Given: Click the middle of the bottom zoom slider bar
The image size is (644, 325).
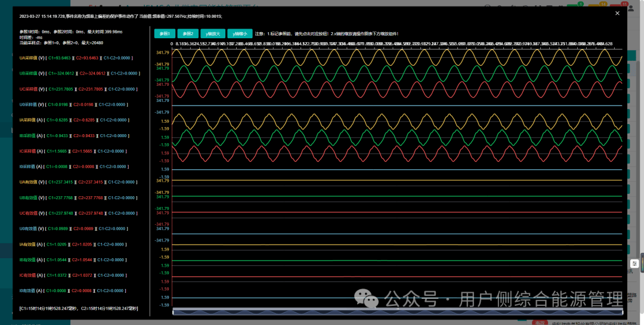Looking at the screenshot, I should pos(398,312).
